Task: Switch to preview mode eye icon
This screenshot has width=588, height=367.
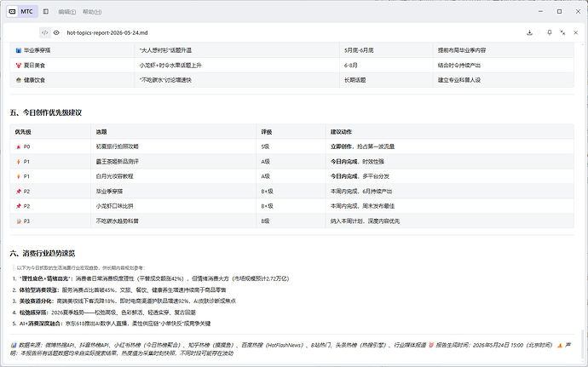Action: (56, 32)
